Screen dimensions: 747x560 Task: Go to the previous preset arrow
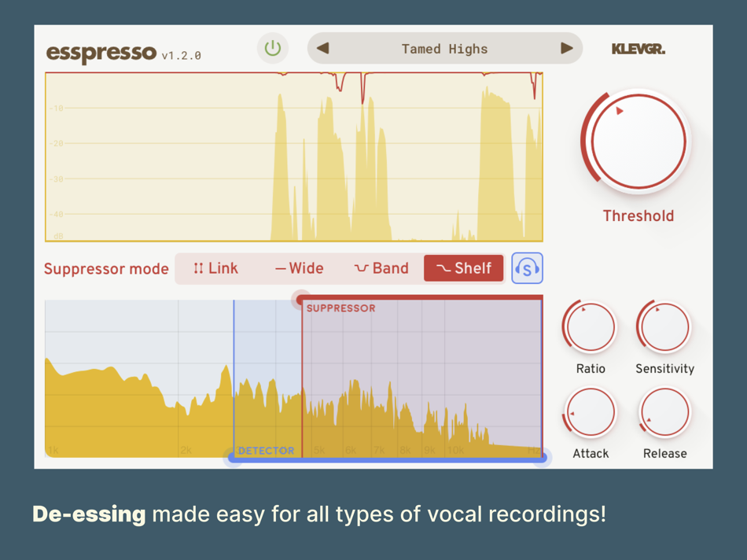323,48
